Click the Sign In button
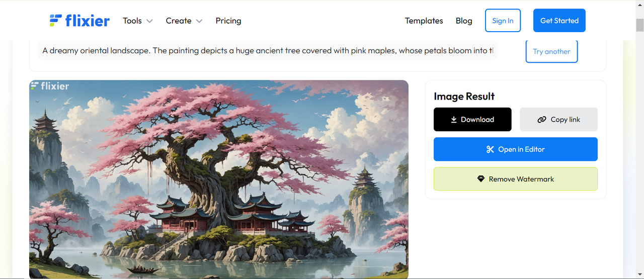The height and width of the screenshot is (279, 644). click(x=503, y=21)
